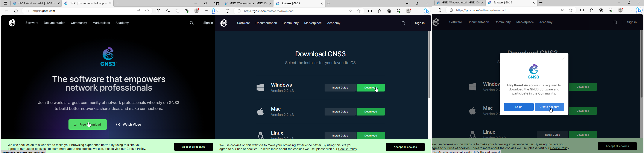Open Favorites list in right browser window
The height and width of the screenshot is (153, 644).
tap(592, 10)
